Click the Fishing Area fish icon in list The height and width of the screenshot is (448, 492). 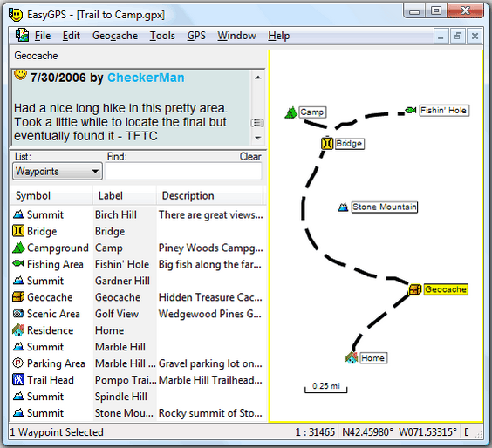point(18,264)
